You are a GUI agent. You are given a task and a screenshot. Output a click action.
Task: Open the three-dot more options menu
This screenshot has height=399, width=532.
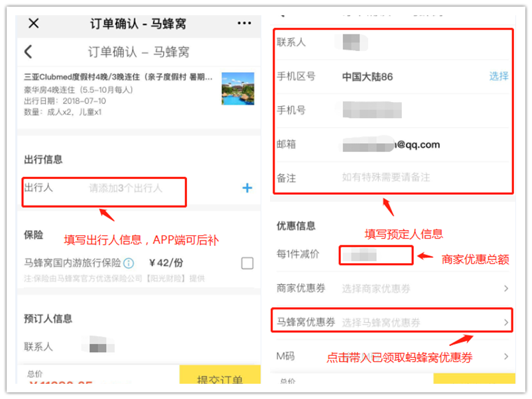pos(244,23)
